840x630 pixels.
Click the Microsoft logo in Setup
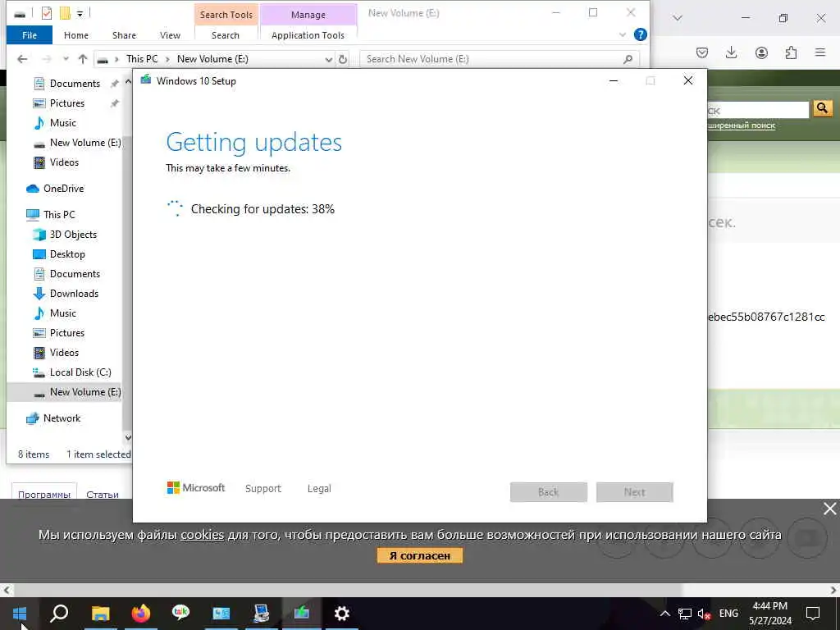click(196, 488)
